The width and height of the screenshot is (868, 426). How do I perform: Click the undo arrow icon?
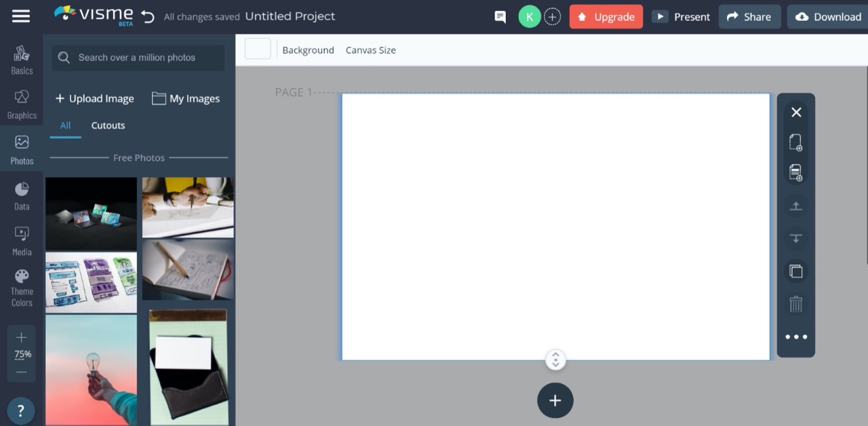147,16
